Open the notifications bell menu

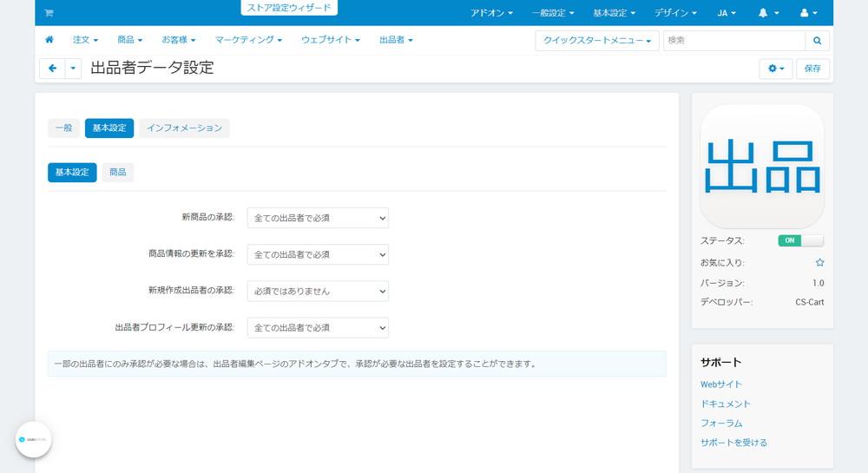click(768, 13)
